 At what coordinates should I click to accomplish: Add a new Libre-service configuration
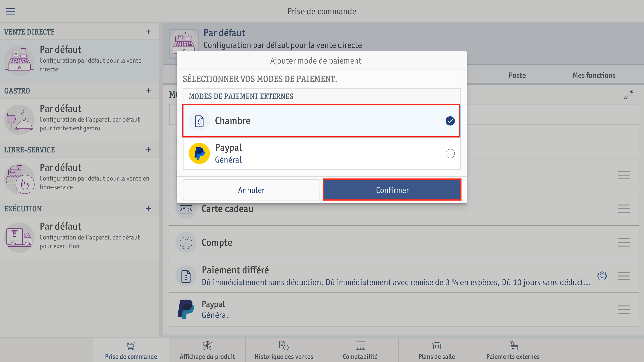148,150
